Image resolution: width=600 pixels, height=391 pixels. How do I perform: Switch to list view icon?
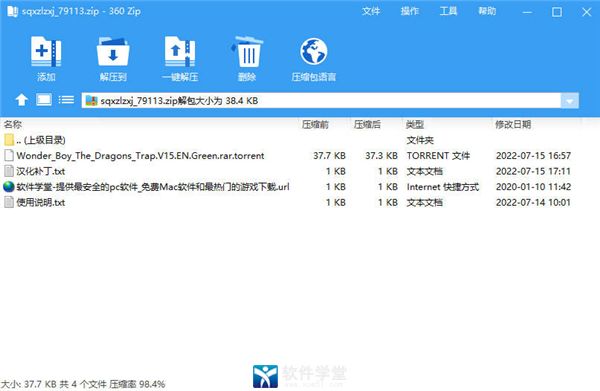[x=66, y=100]
